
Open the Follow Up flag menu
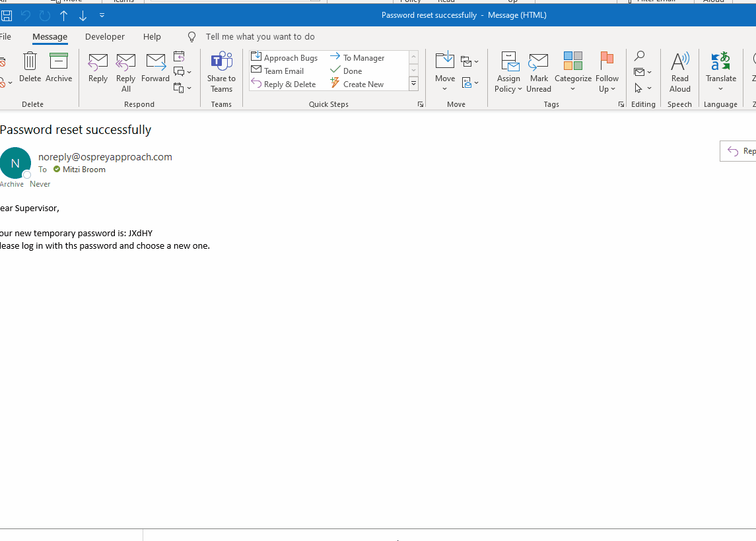pyautogui.click(x=607, y=73)
